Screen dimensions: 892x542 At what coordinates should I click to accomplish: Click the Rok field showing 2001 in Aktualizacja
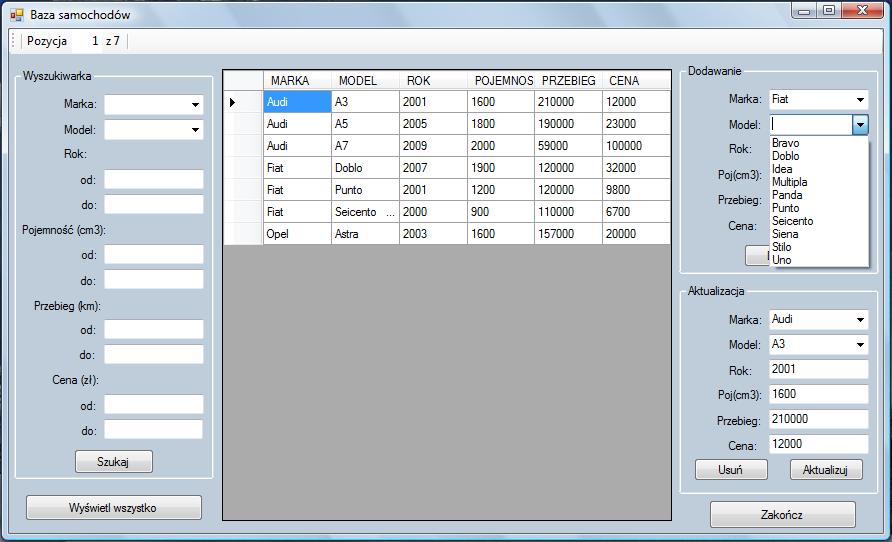click(x=819, y=369)
